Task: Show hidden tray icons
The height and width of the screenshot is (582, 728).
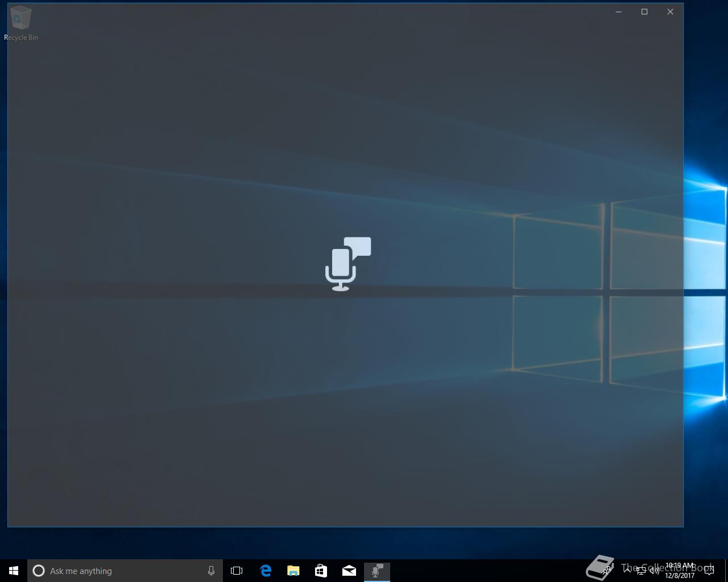Action: (x=627, y=571)
